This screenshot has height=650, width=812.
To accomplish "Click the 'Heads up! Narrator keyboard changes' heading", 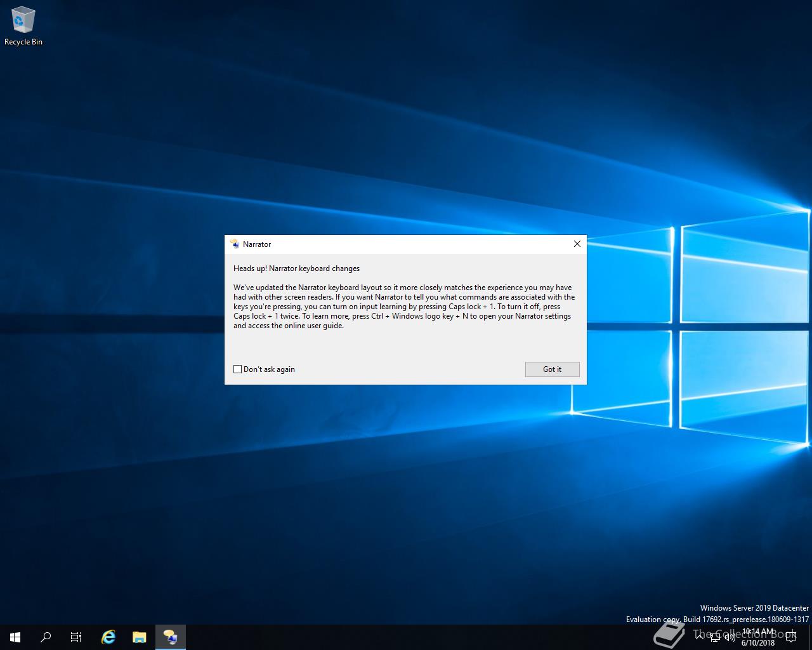I will [x=296, y=269].
